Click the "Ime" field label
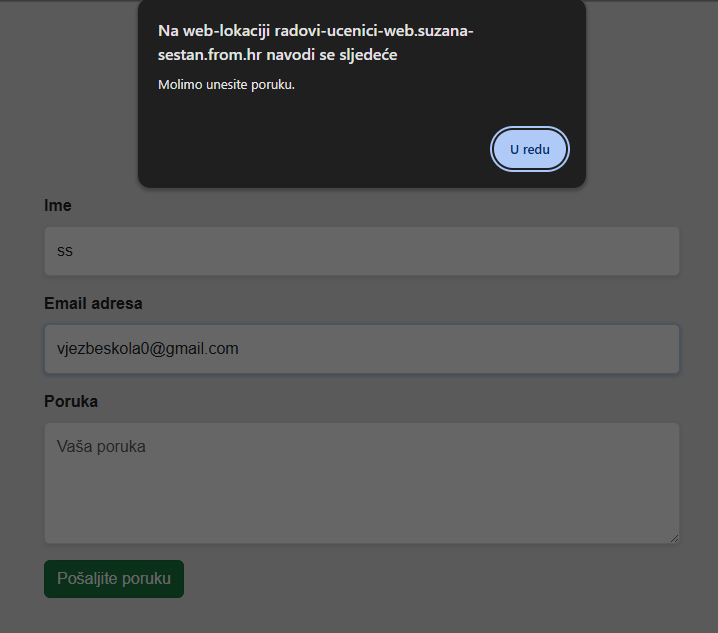This screenshot has width=718, height=633. tap(58, 205)
